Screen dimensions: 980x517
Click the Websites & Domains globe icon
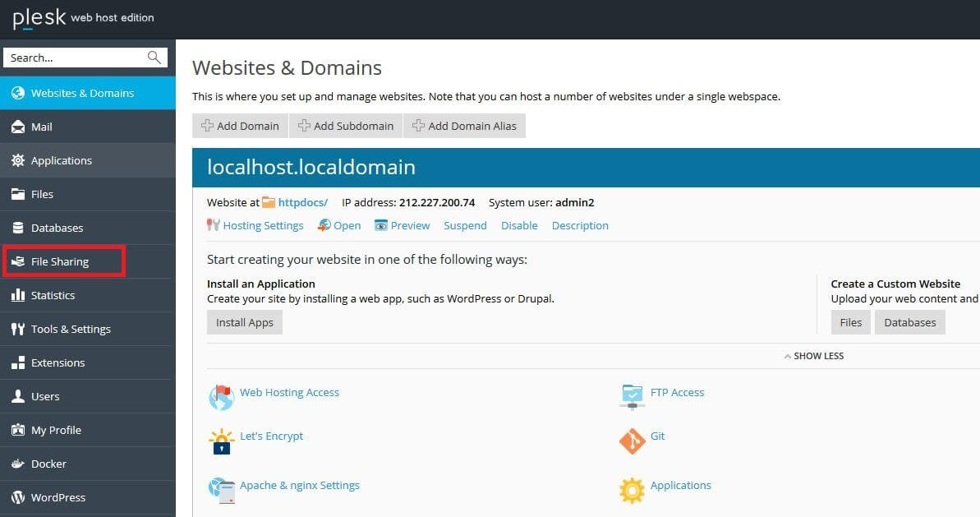(x=18, y=93)
